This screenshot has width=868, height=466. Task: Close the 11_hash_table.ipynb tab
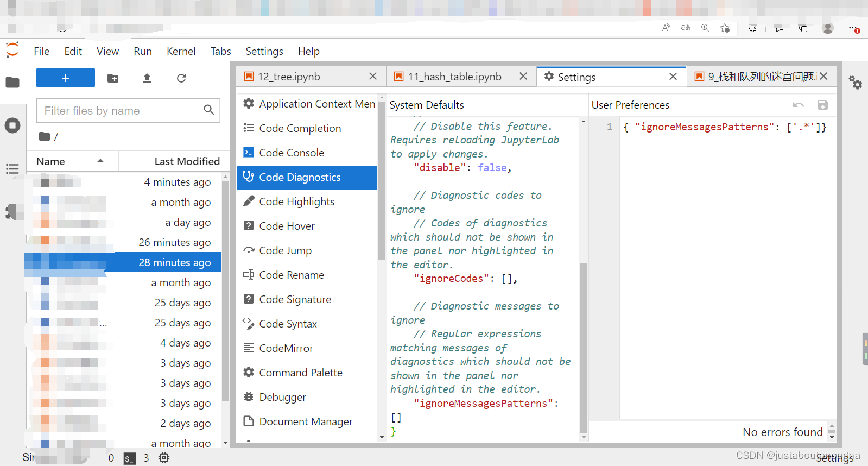coord(523,77)
